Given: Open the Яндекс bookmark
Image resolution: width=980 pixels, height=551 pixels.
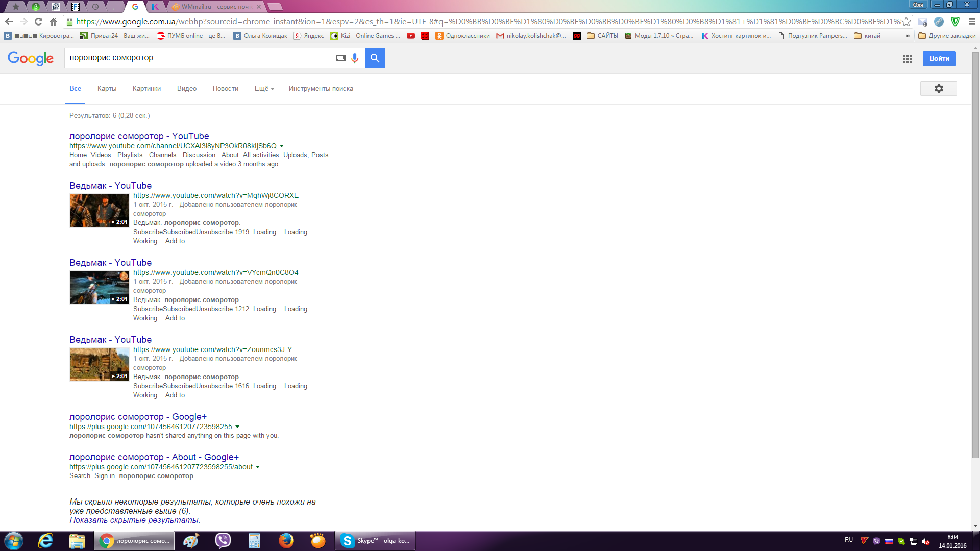Looking at the screenshot, I should click(309, 36).
